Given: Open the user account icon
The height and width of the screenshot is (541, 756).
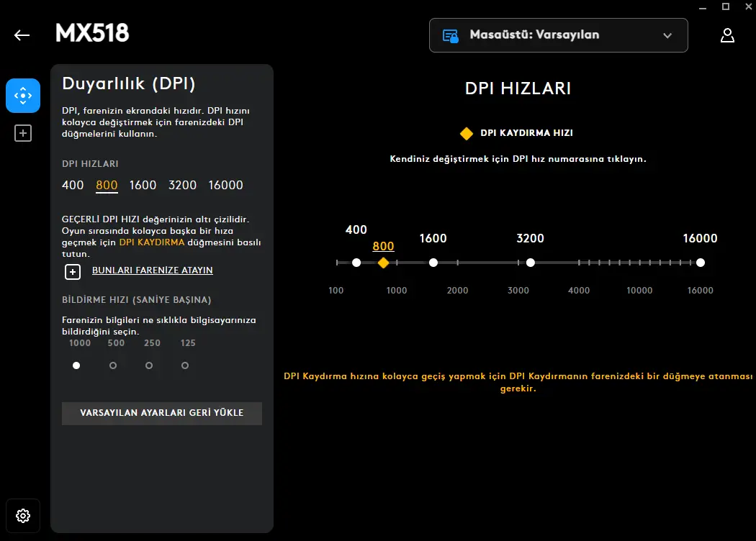Looking at the screenshot, I should pyautogui.click(x=727, y=35).
